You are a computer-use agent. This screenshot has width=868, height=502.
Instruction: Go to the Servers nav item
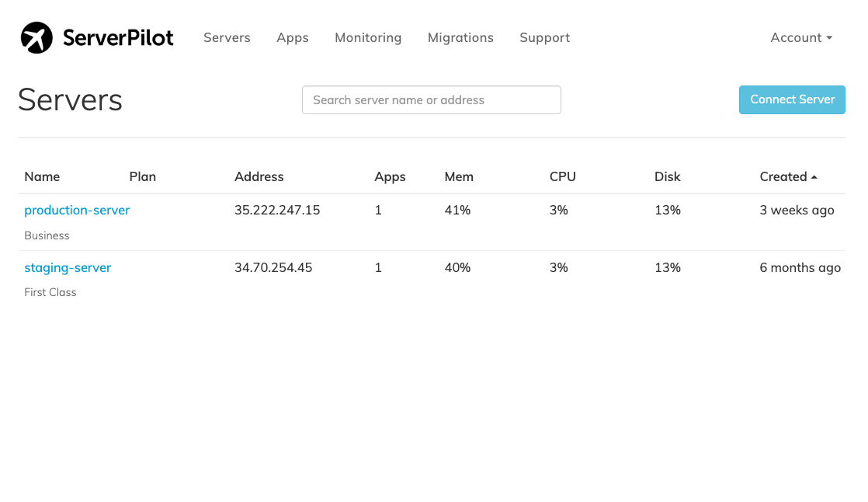point(227,37)
